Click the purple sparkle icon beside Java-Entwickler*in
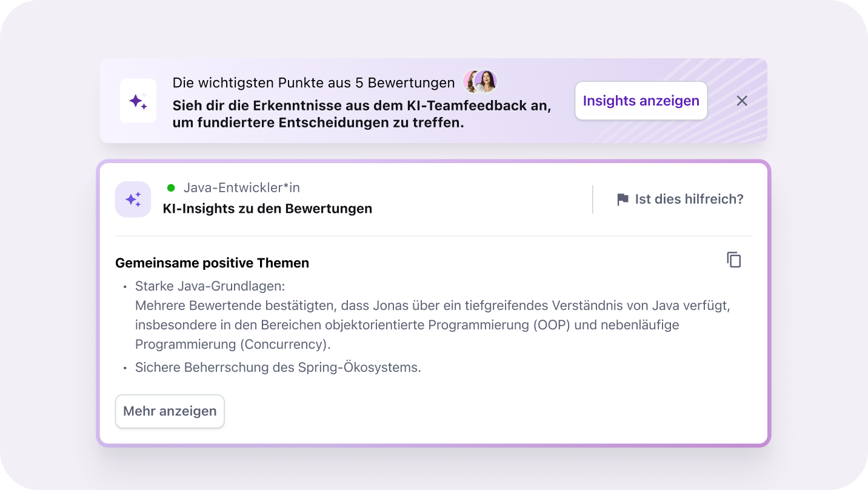The image size is (868, 490). 133,199
